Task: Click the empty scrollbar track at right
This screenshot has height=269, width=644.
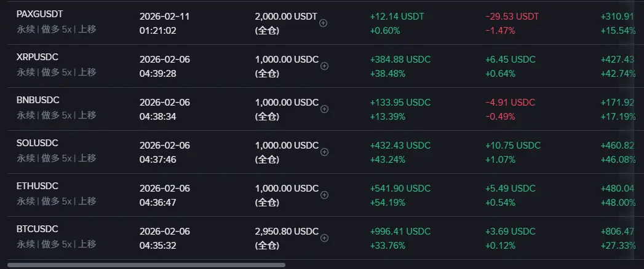Action: [461, 265]
